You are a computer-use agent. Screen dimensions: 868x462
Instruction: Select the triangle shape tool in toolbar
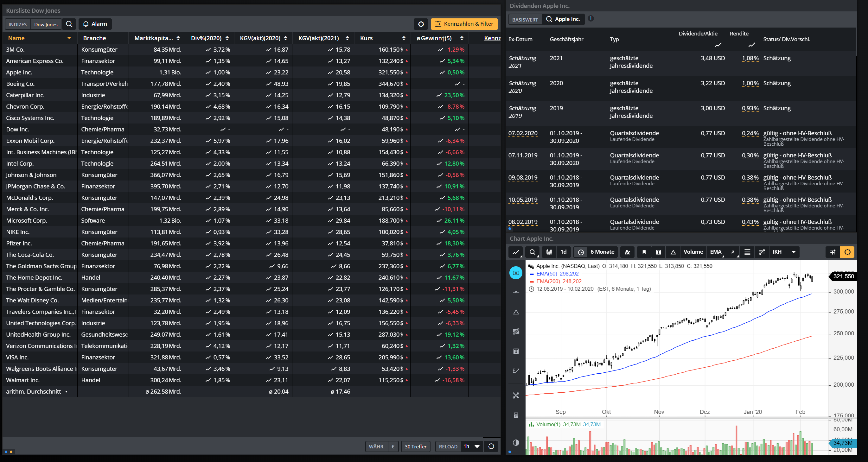(673, 252)
